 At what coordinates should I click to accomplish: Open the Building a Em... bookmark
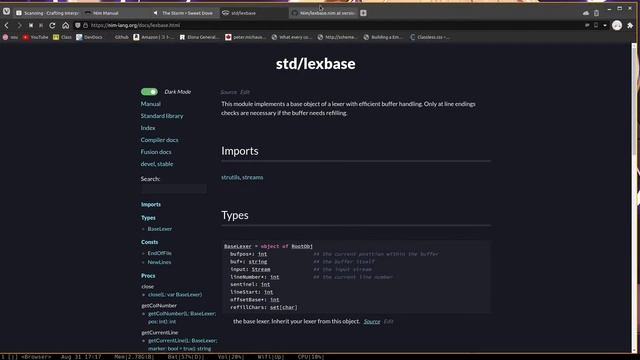pyautogui.click(x=383, y=37)
